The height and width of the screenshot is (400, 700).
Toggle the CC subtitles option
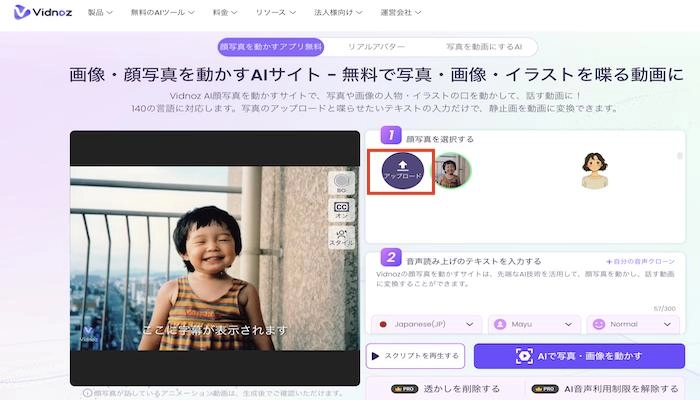[x=342, y=210]
